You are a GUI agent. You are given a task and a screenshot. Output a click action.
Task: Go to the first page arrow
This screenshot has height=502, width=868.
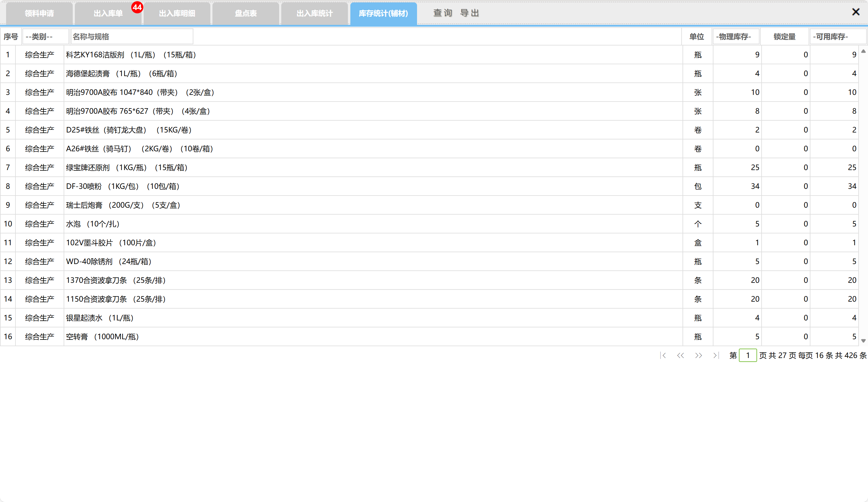point(663,355)
